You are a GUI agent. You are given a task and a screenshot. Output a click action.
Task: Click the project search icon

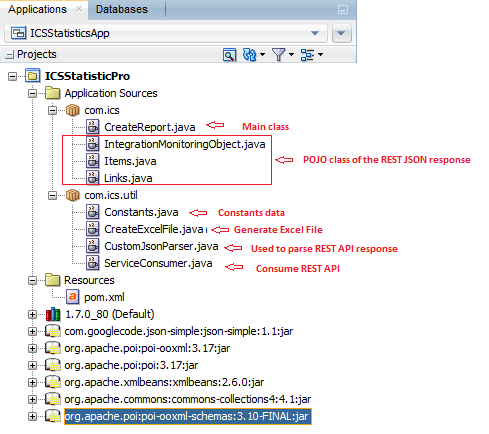(x=229, y=55)
